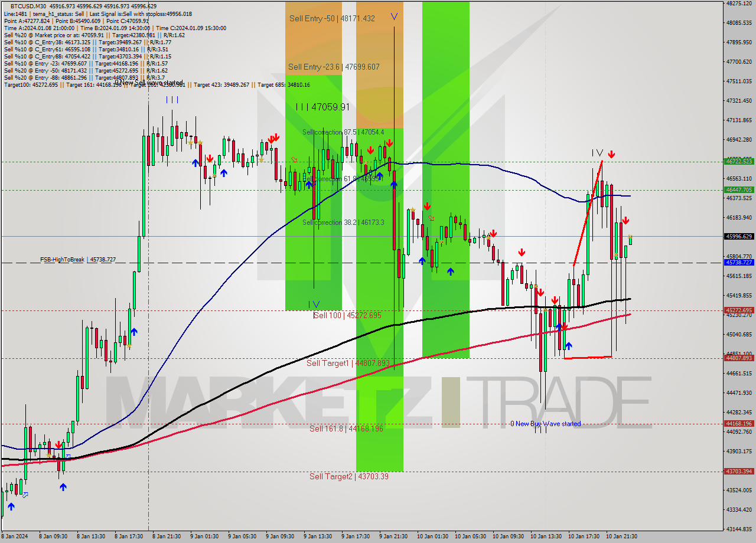Click the 'Sell correction 38.2 | 46173.3' label
The width and height of the screenshot is (756, 543).
click(x=343, y=223)
